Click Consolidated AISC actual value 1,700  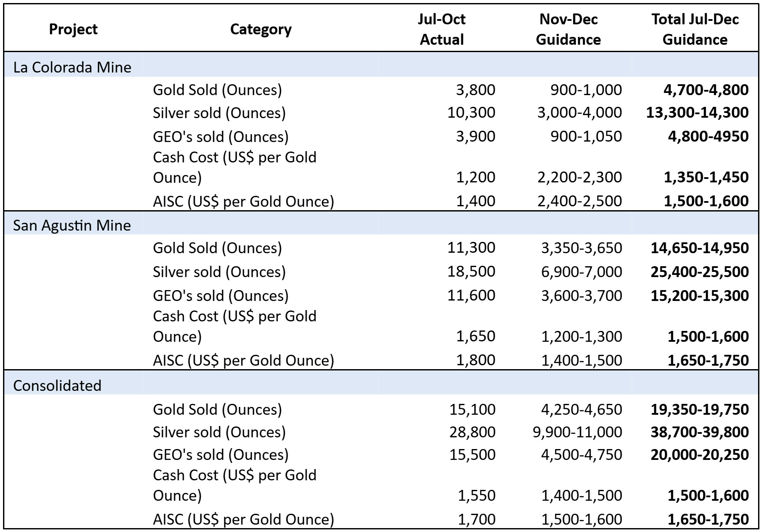click(477, 519)
